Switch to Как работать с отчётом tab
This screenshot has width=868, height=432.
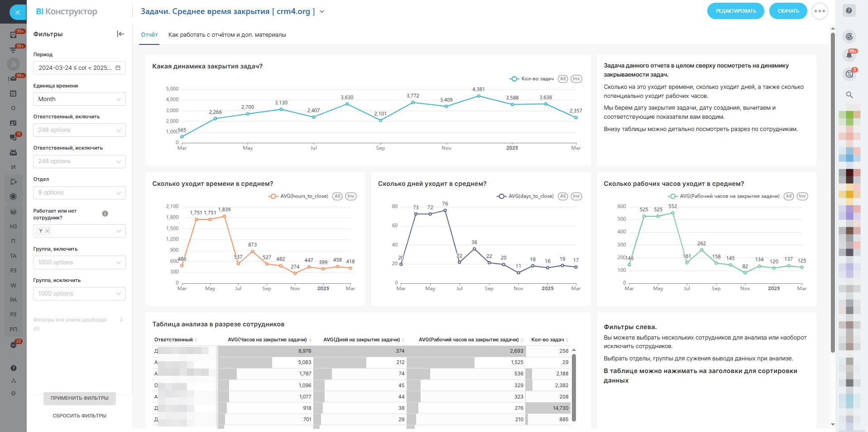(x=227, y=35)
